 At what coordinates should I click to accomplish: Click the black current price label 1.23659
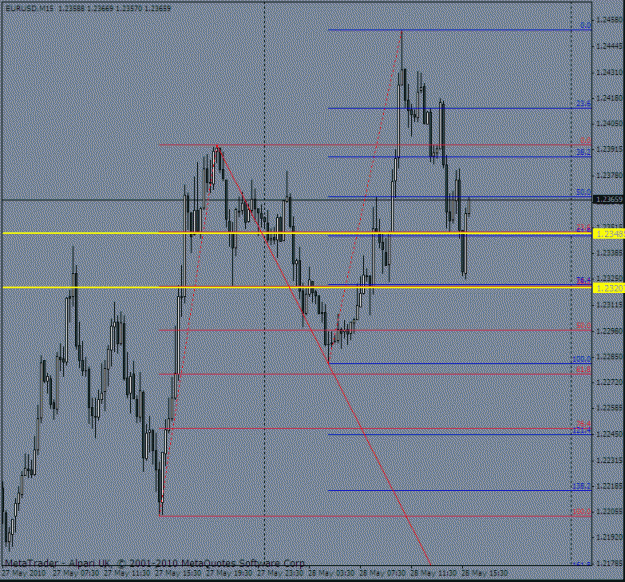pyautogui.click(x=609, y=199)
